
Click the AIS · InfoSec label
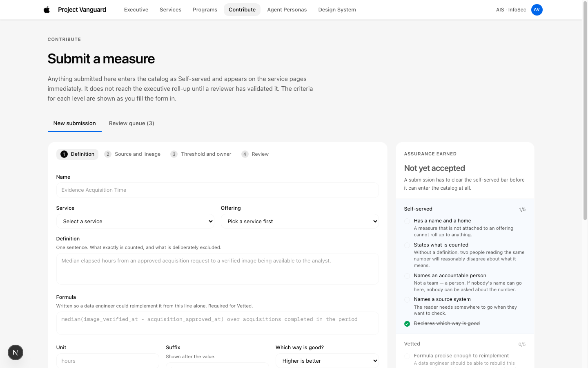511,10
